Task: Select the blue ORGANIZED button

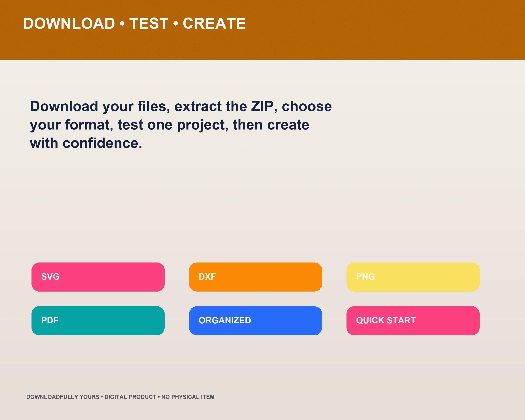Action: [x=255, y=321]
